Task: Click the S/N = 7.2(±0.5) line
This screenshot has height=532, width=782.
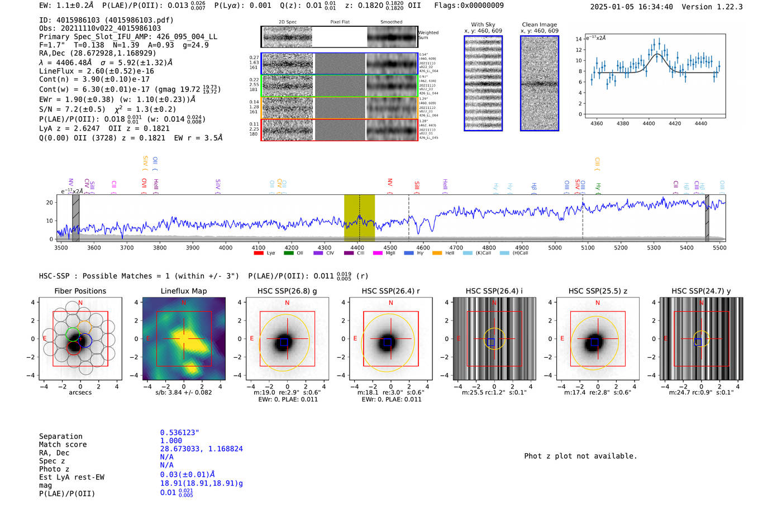Action: click(x=107, y=109)
